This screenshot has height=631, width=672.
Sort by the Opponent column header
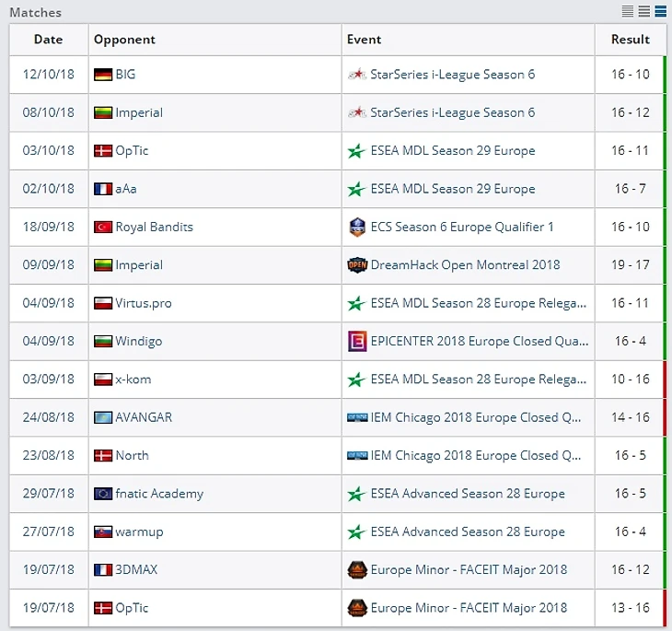(x=124, y=40)
